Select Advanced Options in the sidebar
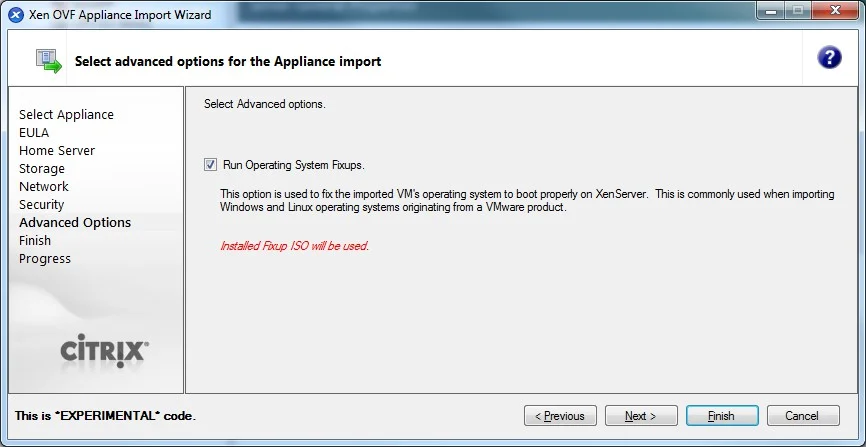 click(x=75, y=222)
